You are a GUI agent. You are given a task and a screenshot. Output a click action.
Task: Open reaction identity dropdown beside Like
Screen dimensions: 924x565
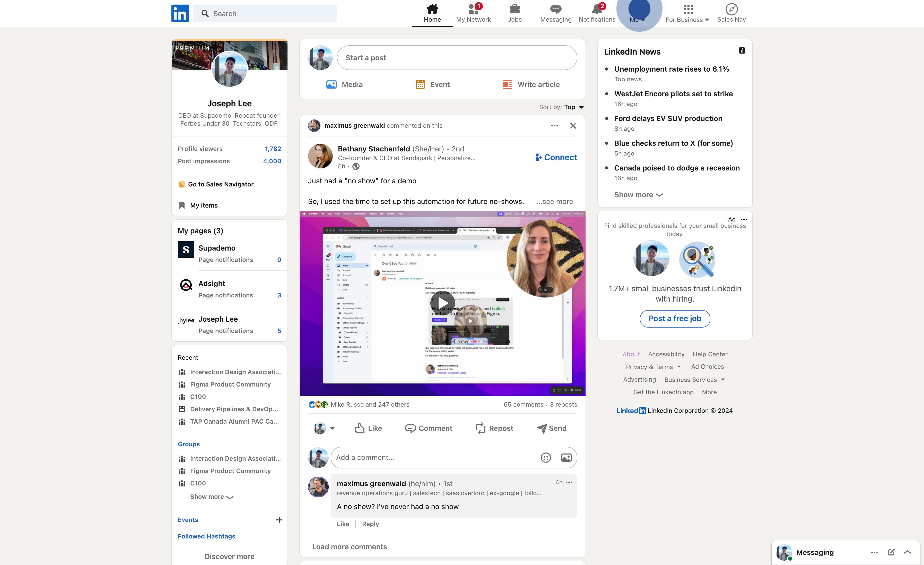coord(332,428)
